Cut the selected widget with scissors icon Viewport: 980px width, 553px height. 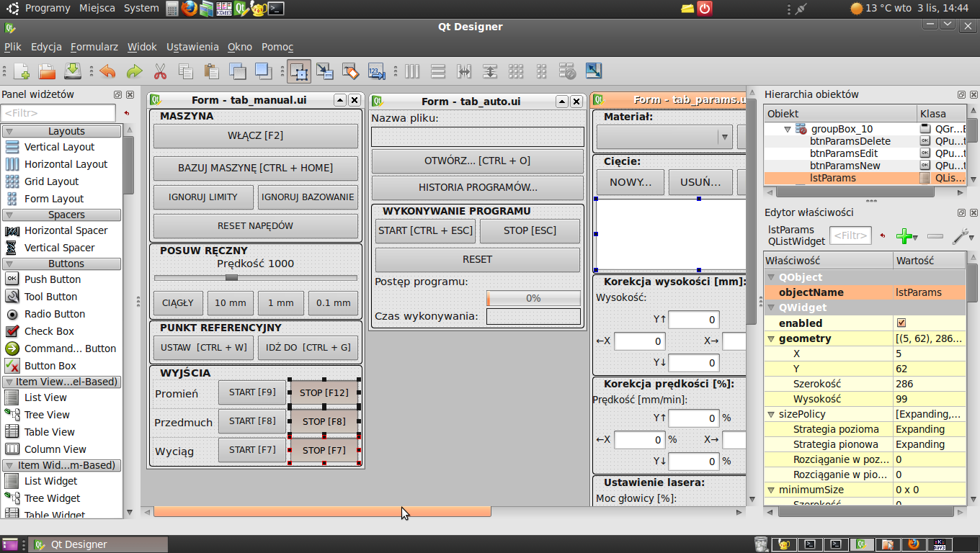(160, 71)
